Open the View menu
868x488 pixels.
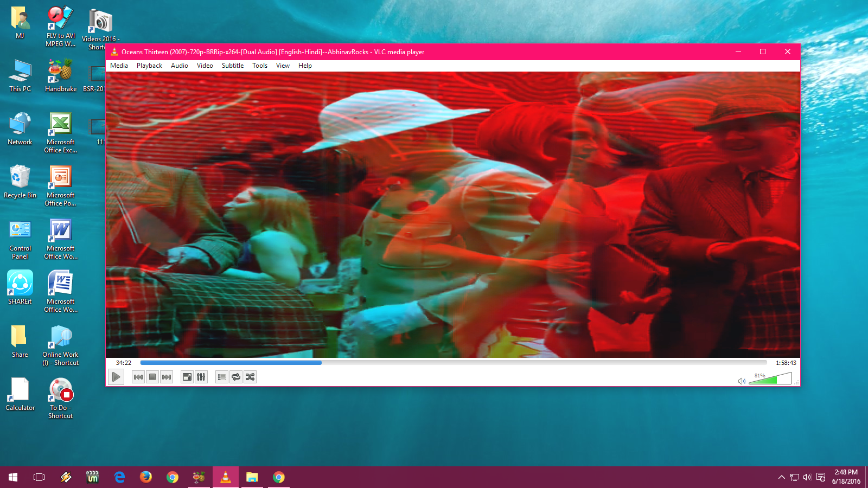(x=283, y=66)
